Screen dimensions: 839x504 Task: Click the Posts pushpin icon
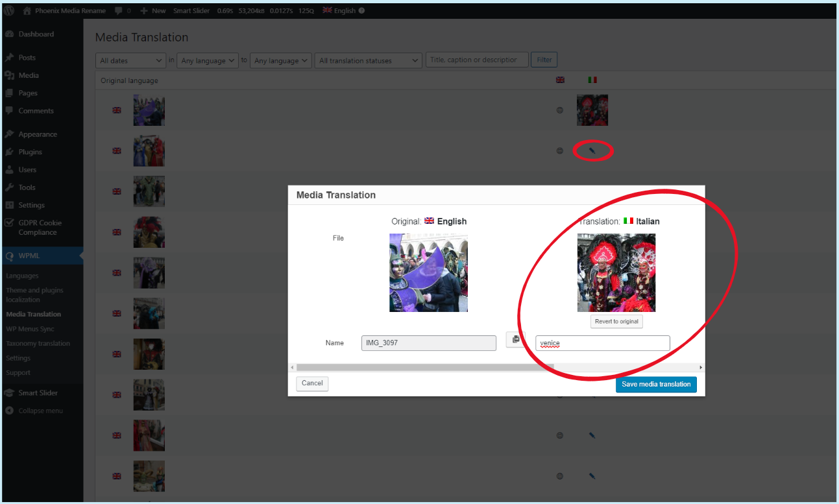[x=9, y=58]
